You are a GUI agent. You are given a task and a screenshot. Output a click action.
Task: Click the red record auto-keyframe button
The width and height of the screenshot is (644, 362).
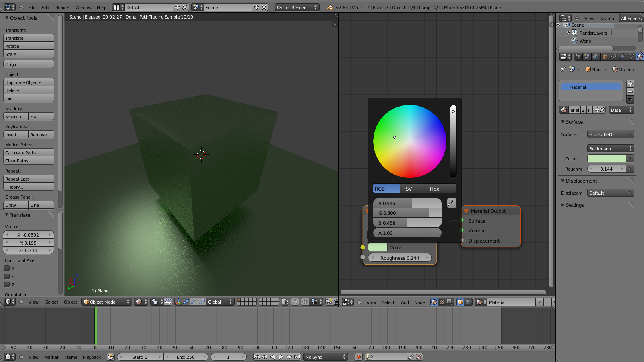[358, 357]
